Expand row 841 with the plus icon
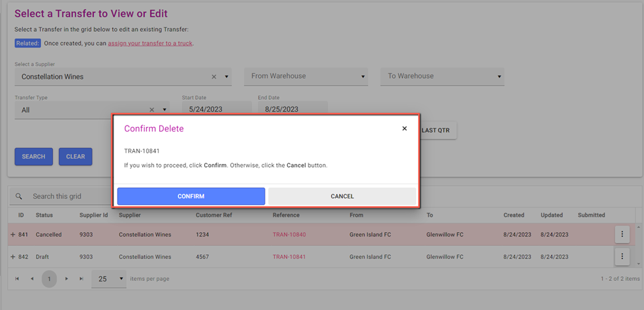This screenshot has height=310, width=644. point(13,235)
